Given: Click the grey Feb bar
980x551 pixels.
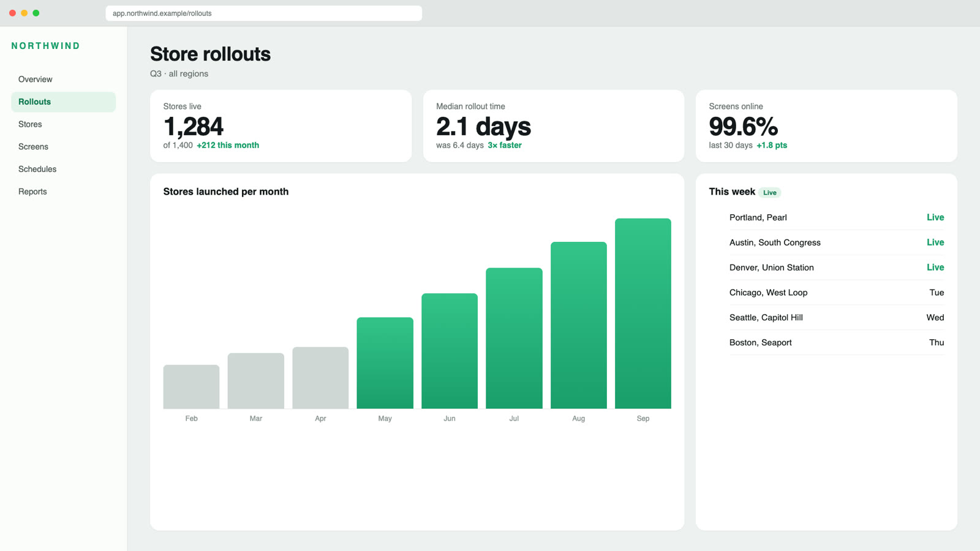Looking at the screenshot, I should pyautogui.click(x=191, y=387).
